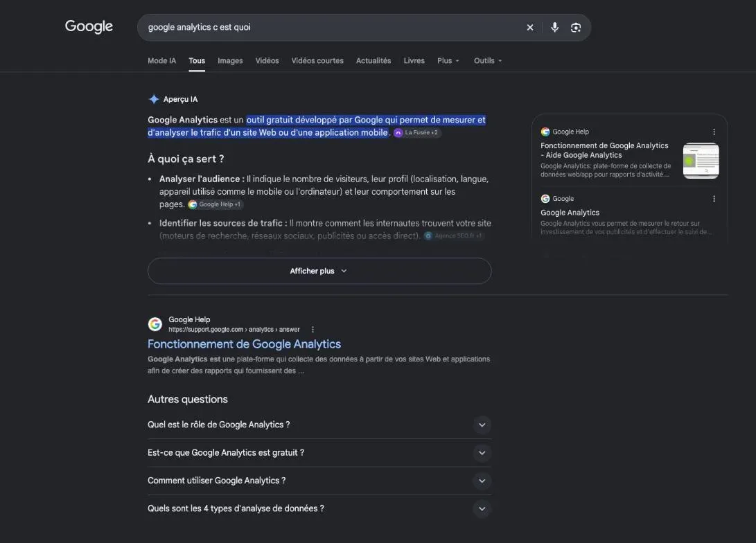Click the Google Help favicon in search result
The image size is (756, 543).
pos(155,324)
